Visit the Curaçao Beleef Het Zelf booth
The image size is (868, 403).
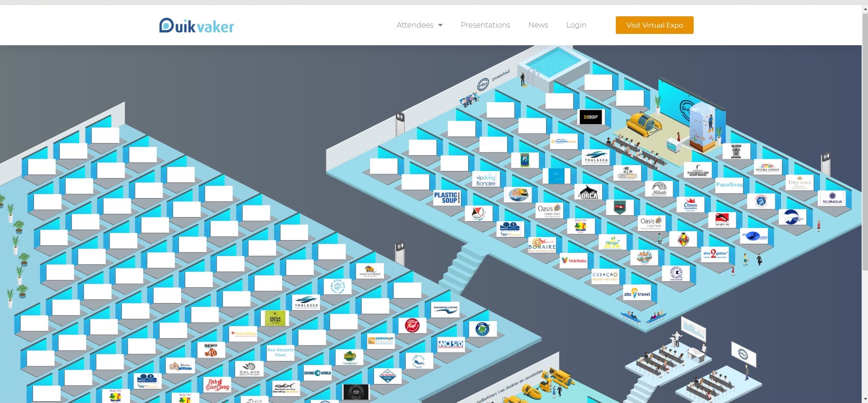click(x=605, y=276)
